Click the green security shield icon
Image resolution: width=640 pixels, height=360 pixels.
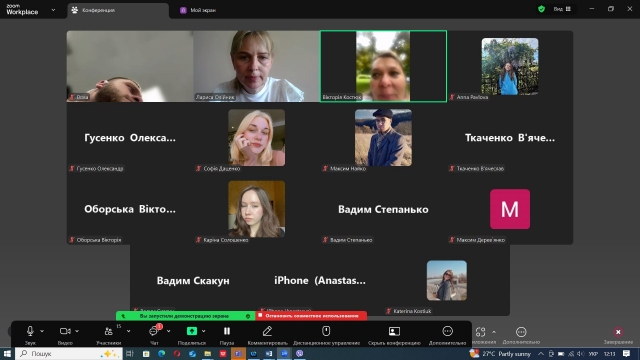(542, 9)
